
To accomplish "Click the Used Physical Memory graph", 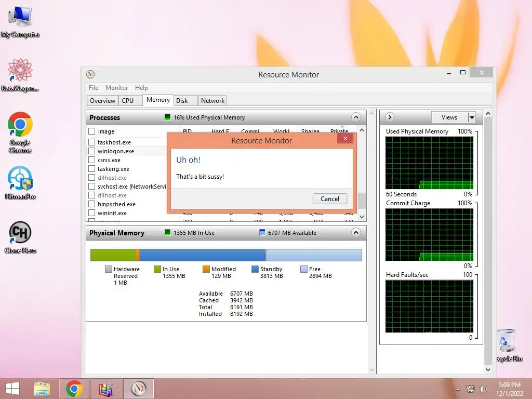I will 429,163.
